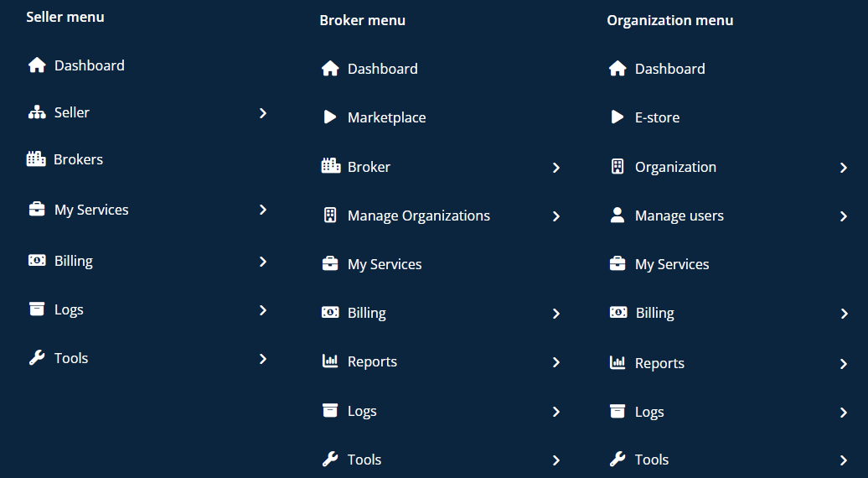The height and width of the screenshot is (478, 868).
Task: Click the Logs archive icon in Broker menu
Action: pos(330,410)
